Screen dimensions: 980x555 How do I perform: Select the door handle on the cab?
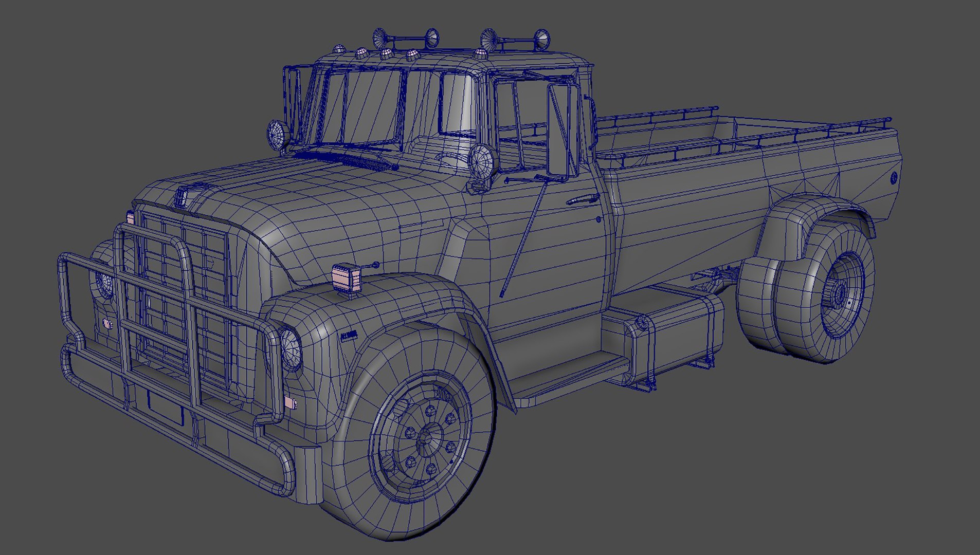coord(583,199)
